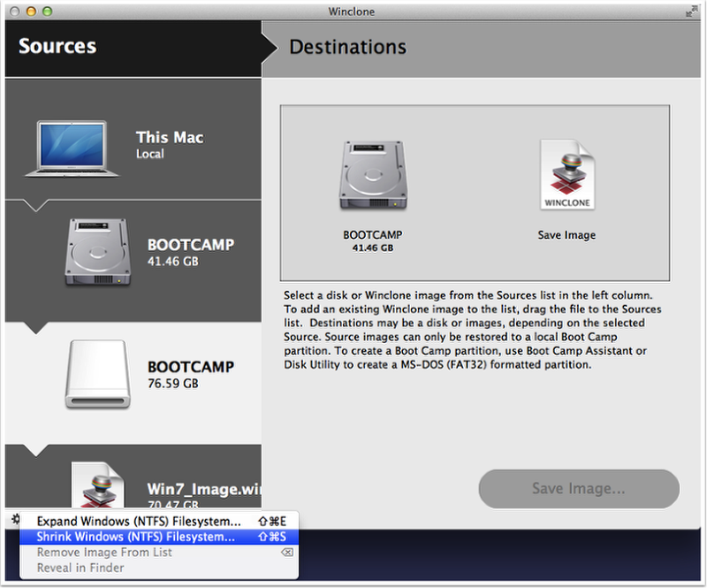This screenshot has height=588, width=707.
Task: Choose Expand Windows (NTFS) Filesystem menu item
Action: click(x=138, y=522)
